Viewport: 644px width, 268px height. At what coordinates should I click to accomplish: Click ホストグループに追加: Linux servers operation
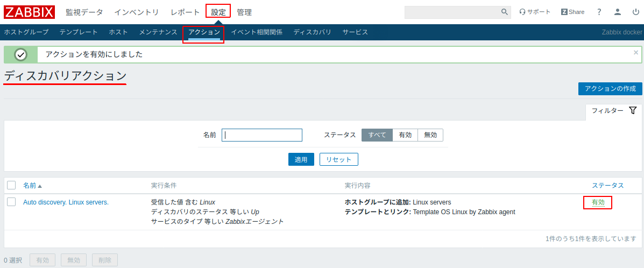pyautogui.click(x=398, y=202)
